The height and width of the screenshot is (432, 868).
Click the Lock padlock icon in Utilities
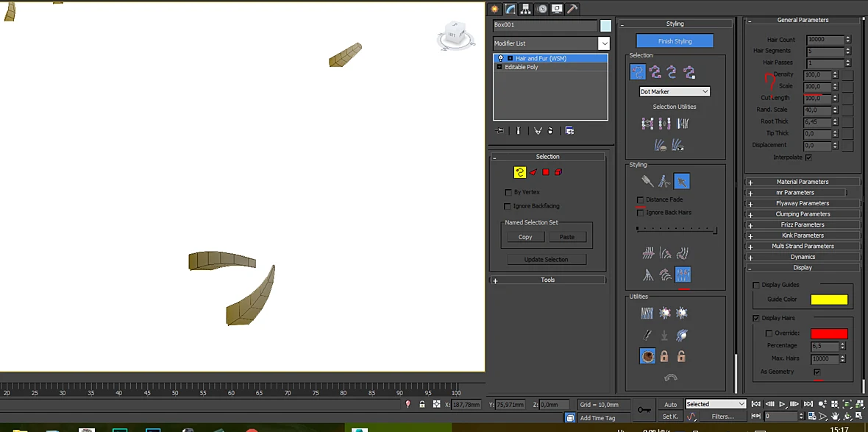coord(664,356)
